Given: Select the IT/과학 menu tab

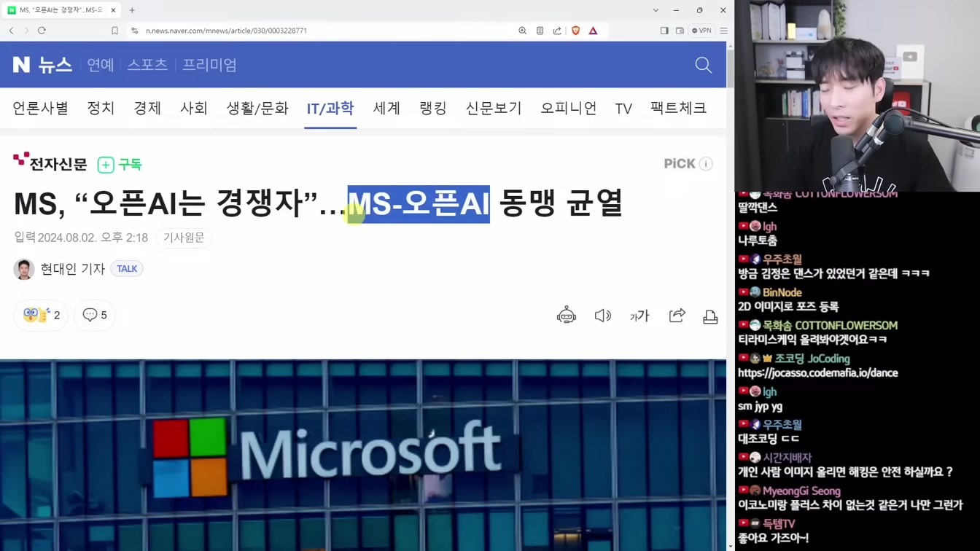Looking at the screenshot, I should [330, 109].
